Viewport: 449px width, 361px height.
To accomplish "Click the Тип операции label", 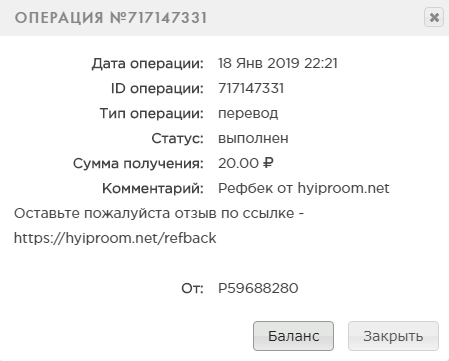I will coord(152,114).
